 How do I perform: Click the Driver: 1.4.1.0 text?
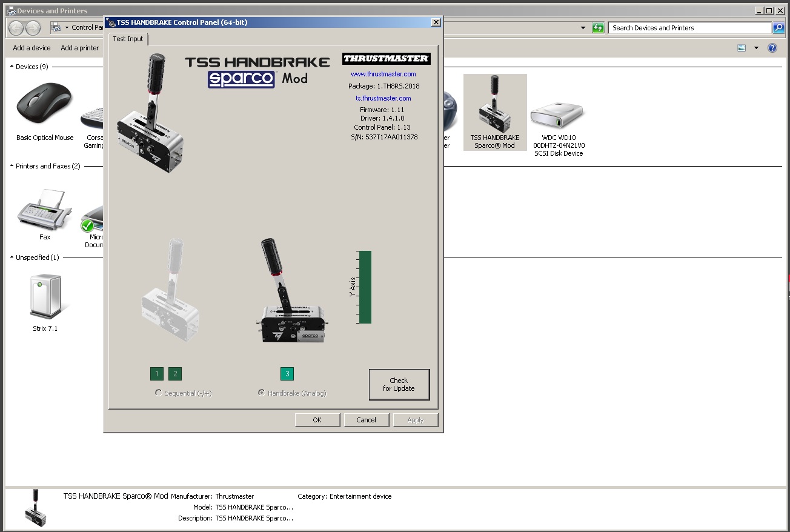pyautogui.click(x=382, y=119)
